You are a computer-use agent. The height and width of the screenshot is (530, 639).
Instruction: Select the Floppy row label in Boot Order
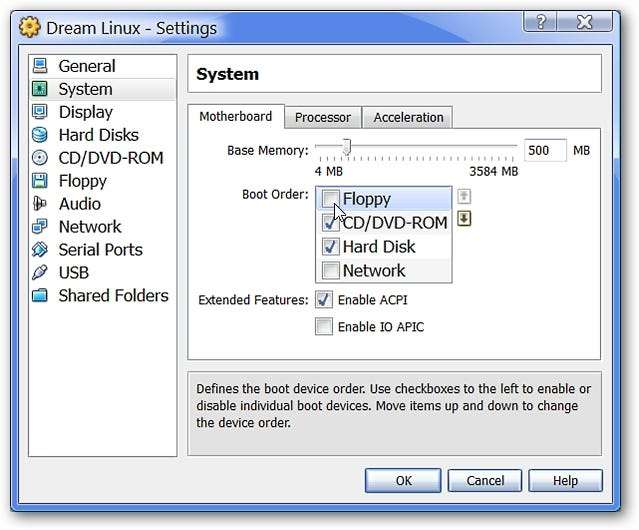coord(366,199)
